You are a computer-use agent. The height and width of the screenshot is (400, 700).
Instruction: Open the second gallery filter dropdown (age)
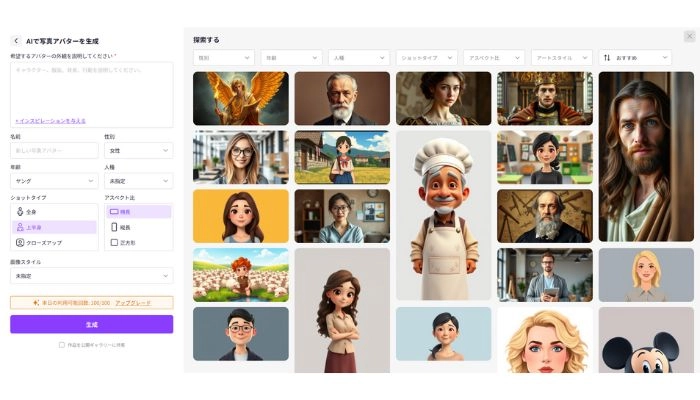(291, 58)
